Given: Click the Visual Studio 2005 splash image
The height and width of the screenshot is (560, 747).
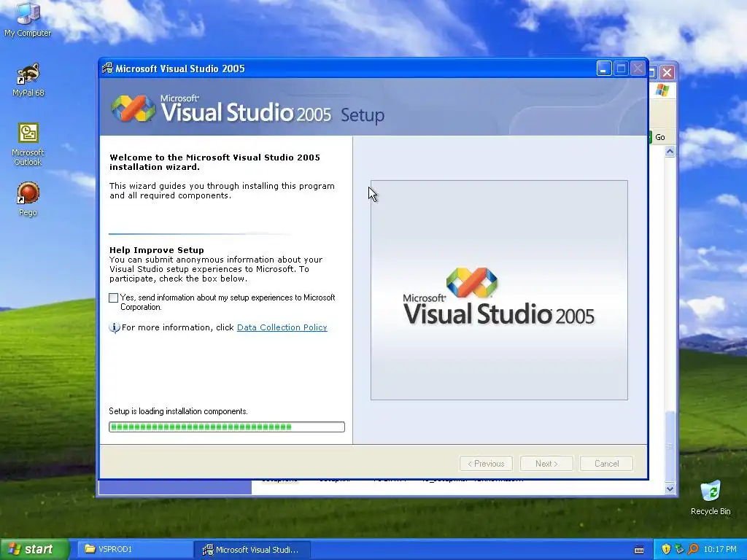Looking at the screenshot, I should point(499,290).
